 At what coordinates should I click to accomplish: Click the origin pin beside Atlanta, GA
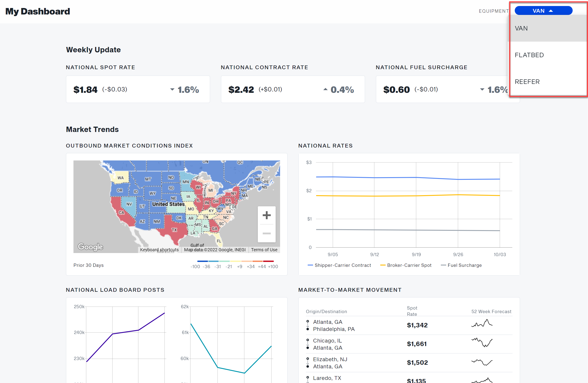click(308, 321)
